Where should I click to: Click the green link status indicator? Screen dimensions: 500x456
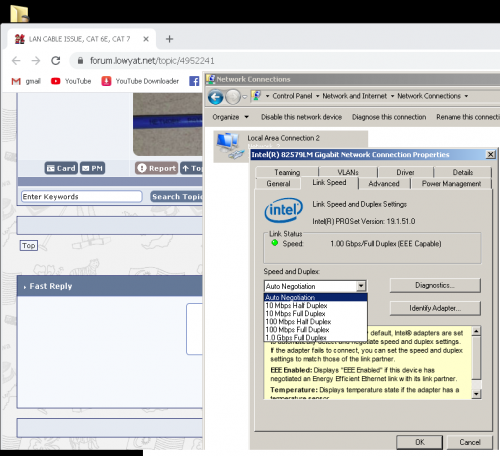[x=275, y=243]
